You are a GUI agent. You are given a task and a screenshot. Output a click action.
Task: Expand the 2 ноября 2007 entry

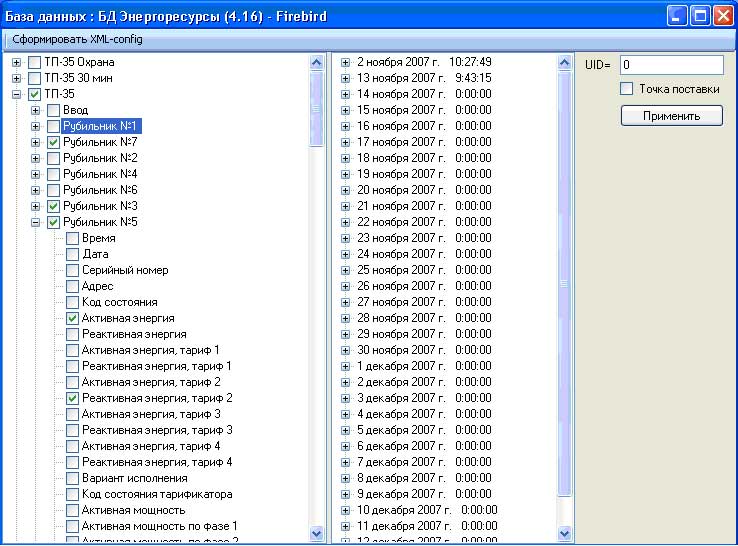[x=345, y=62]
